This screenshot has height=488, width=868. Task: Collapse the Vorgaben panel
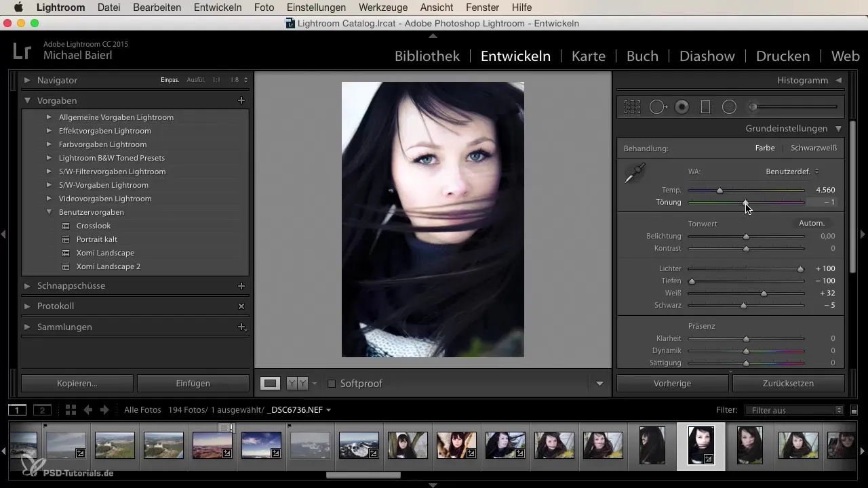27,100
